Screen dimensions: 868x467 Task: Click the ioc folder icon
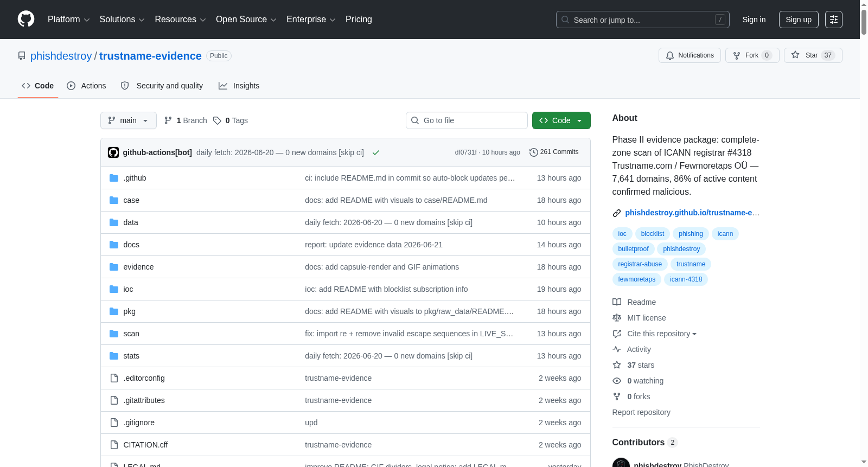pos(114,289)
